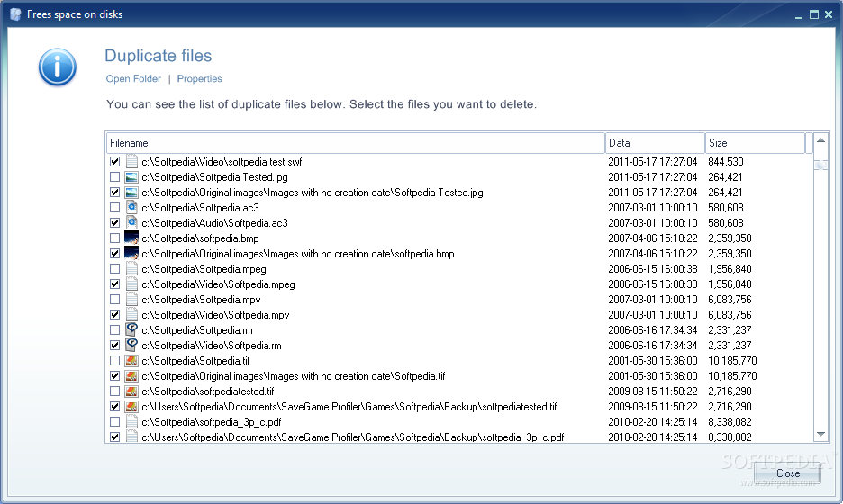Image resolution: width=843 pixels, height=504 pixels.
Task: Click the audio icon for Audio\Softpedia.ac3
Action: tap(131, 222)
